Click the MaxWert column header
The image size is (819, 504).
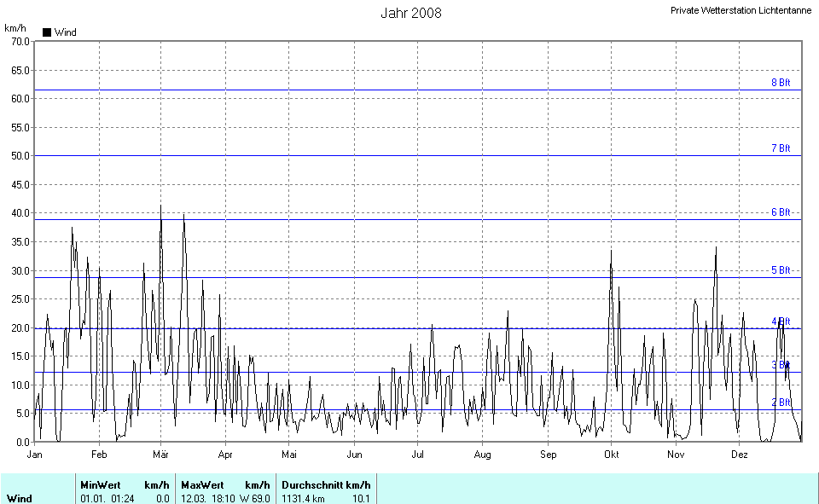click(x=201, y=484)
